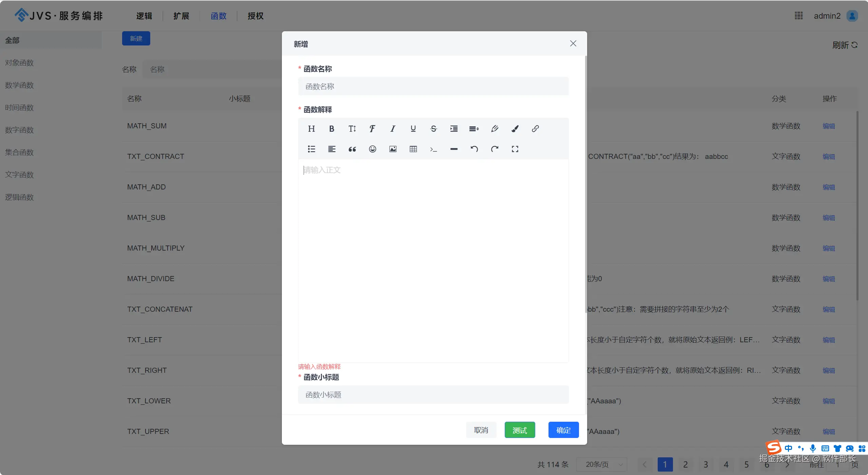The width and height of the screenshot is (868, 475).
Task: Switch to the 逻辑 top menu tab
Action: 144,16
